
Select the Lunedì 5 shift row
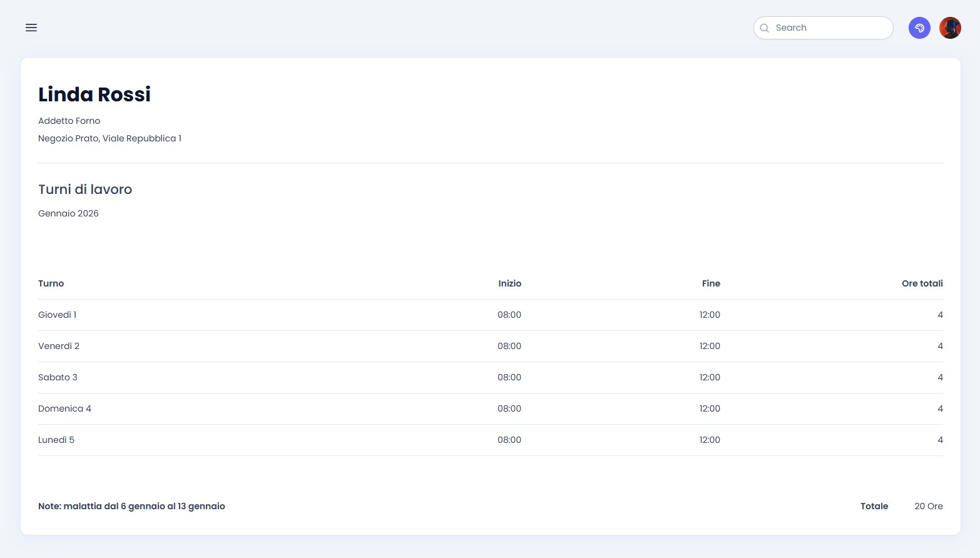(x=56, y=440)
